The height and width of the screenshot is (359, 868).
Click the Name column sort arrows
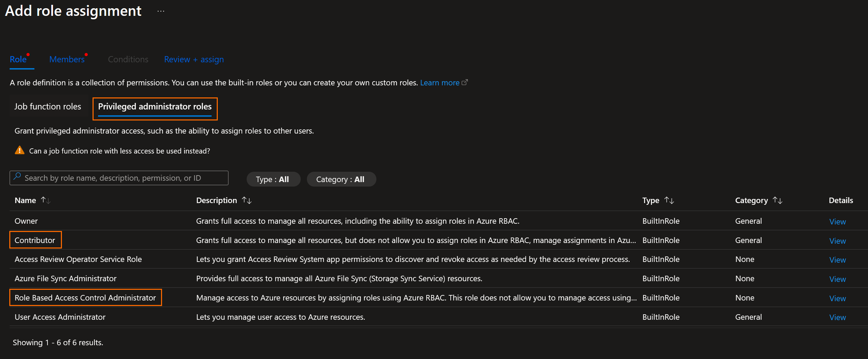point(46,200)
